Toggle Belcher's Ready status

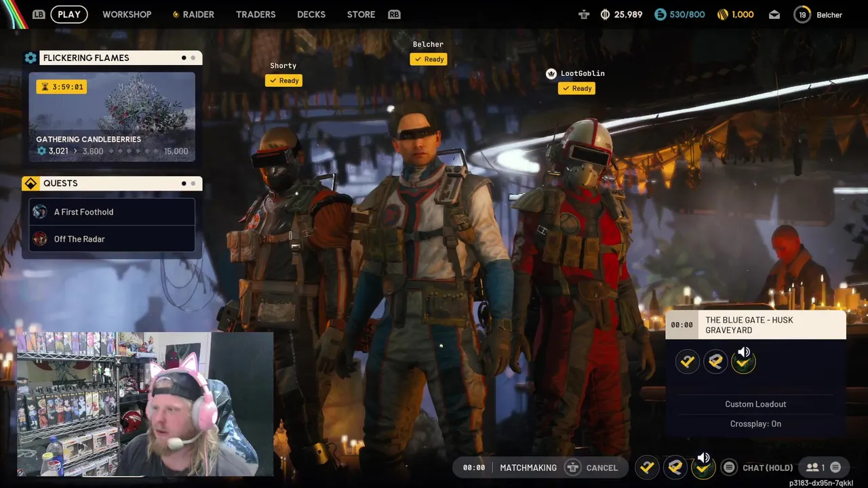[x=429, y=59]
